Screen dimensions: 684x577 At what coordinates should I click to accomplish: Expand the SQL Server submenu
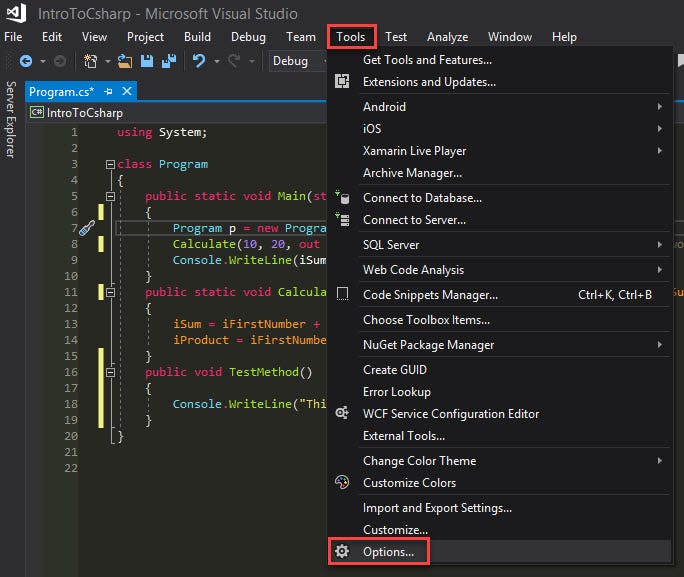[660, 245]
